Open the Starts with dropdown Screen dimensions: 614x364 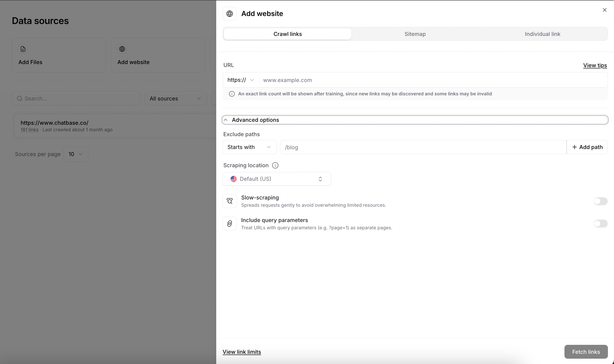click(249, 147)
